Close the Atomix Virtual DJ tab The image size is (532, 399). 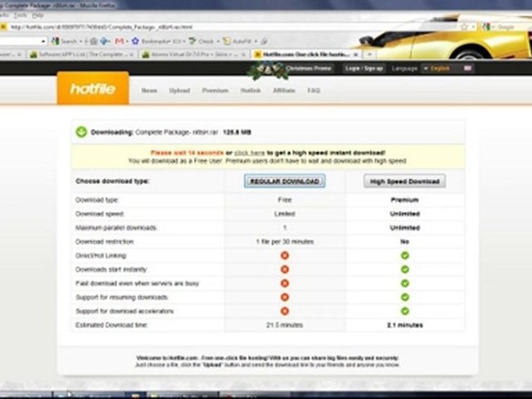point(243,54)
